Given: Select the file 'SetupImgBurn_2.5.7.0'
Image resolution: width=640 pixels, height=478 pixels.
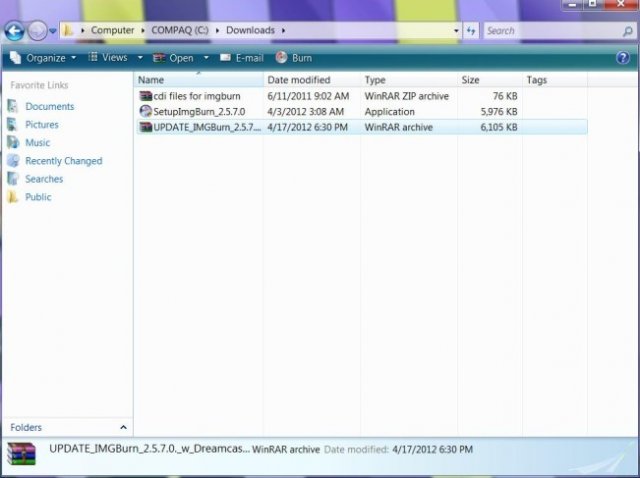Looking at the screenshot, I should pyautogui.click(x=199, y=112).
